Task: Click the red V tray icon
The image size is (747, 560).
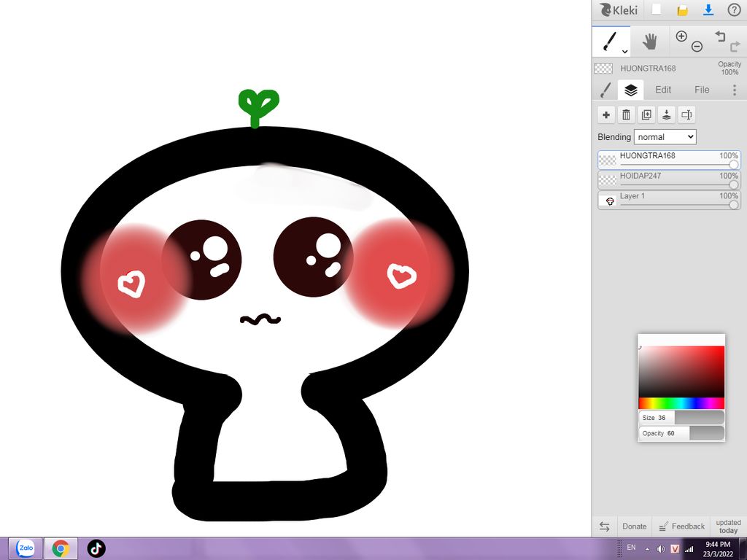Action: point(675,549)
